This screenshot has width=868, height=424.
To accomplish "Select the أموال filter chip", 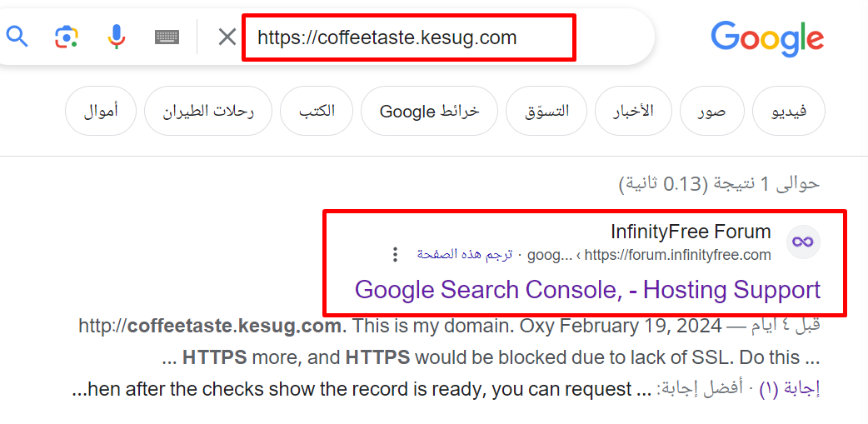I will (x=101, y=111).
